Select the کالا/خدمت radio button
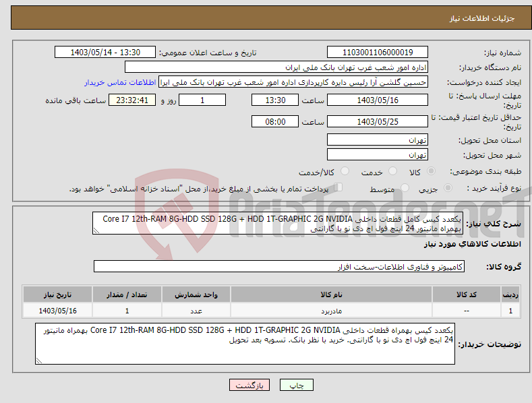This screenshot has width=532, height=403. point(345,171)
